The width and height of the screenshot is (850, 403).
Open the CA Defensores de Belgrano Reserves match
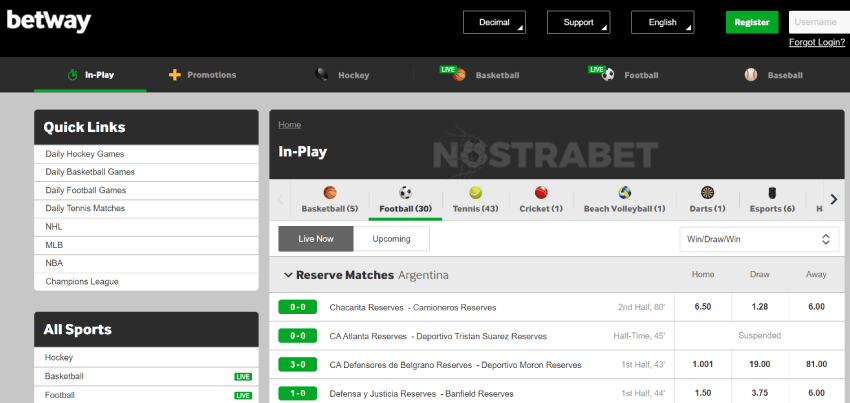(x=455, y=365)
